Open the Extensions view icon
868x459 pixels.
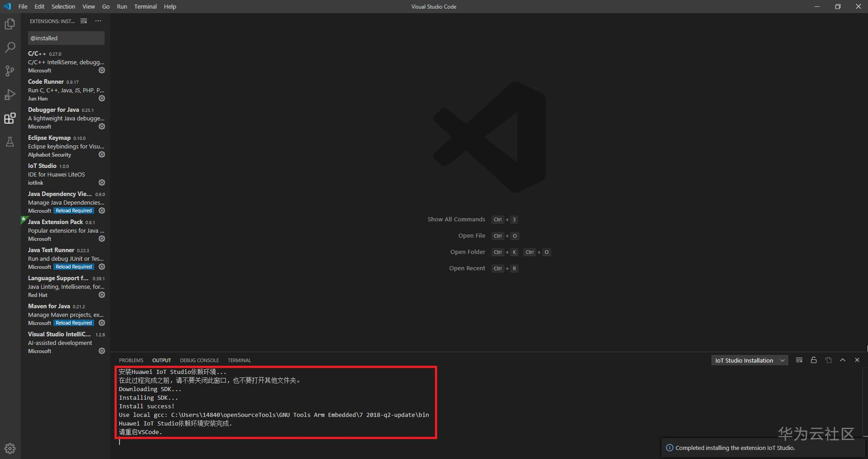10,118
